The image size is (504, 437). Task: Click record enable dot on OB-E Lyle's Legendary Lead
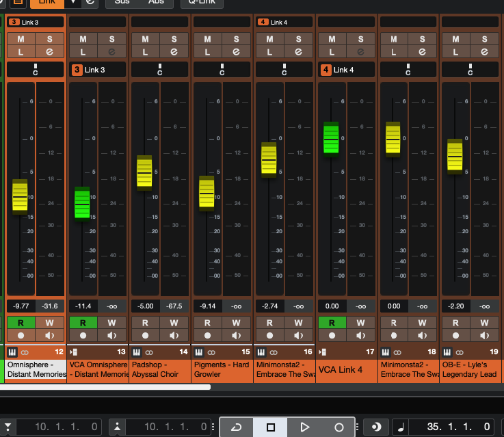[456, 336]
